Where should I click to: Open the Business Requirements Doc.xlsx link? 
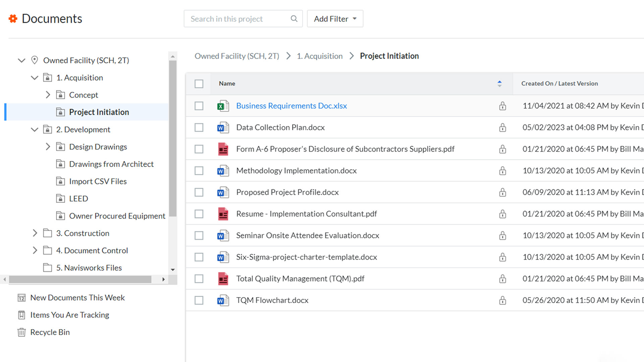point(291,106)
